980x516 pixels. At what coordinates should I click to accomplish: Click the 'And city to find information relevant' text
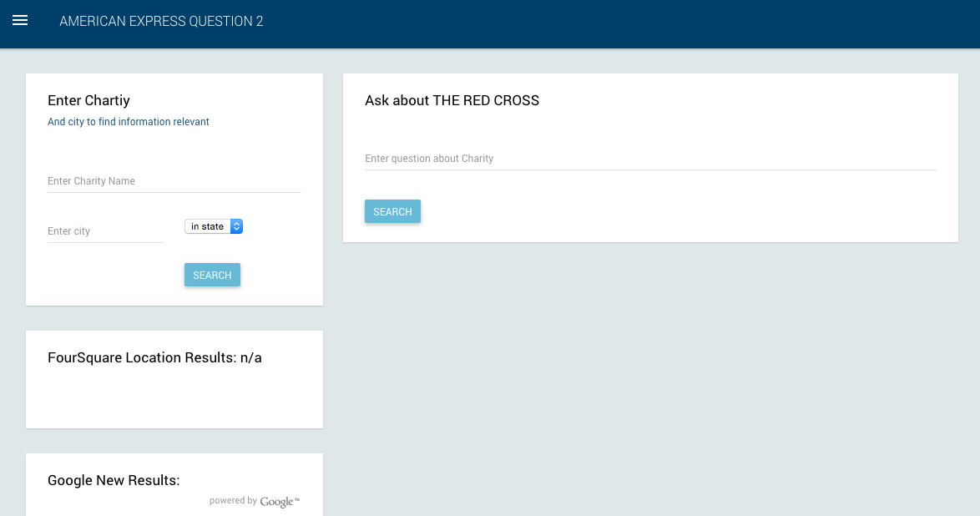[128, 121]
